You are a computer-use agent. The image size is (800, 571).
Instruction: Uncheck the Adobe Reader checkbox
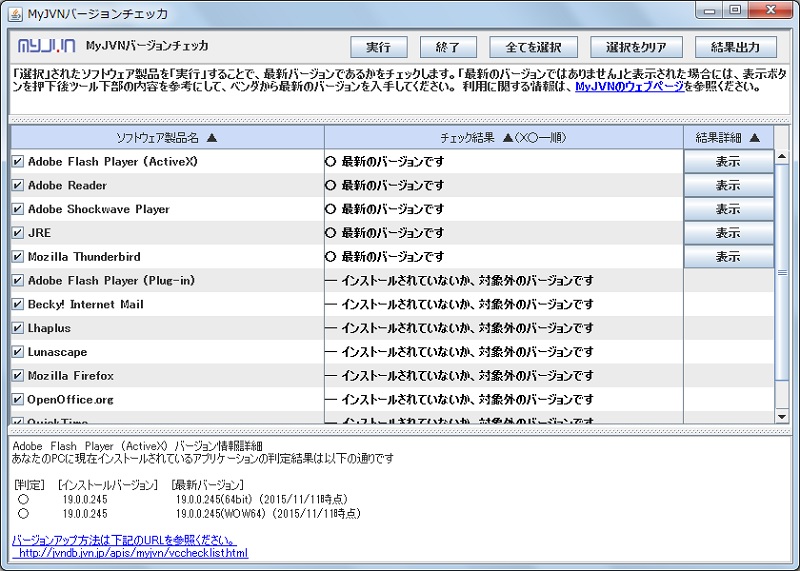tap(18, 185)
